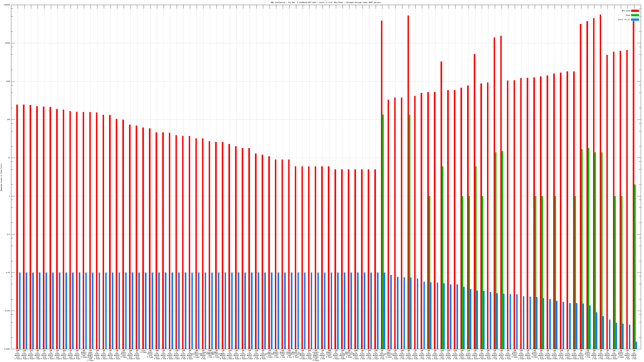Click the green Spam legend swatch
644x362 pixels.
pyautogui.click(x=635, y=15)
